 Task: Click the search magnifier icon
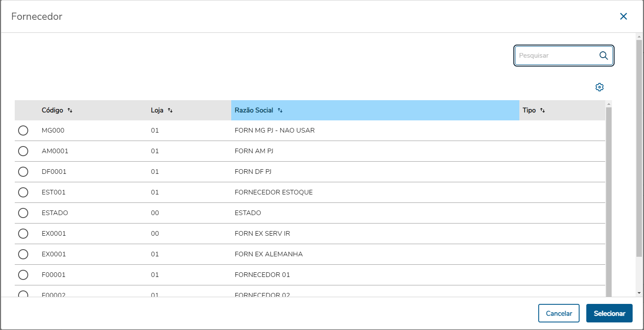point(603,56)
